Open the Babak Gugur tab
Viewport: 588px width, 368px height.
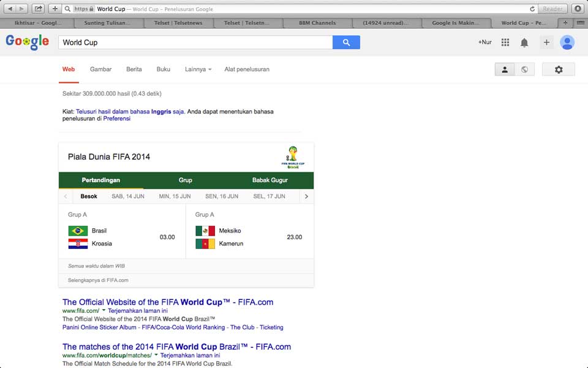[270, 180]
